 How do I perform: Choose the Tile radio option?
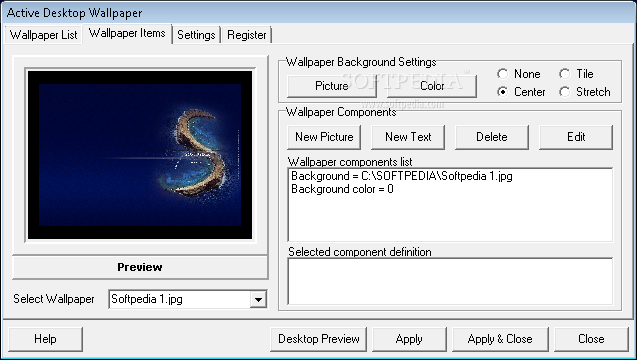pos(576,74)
